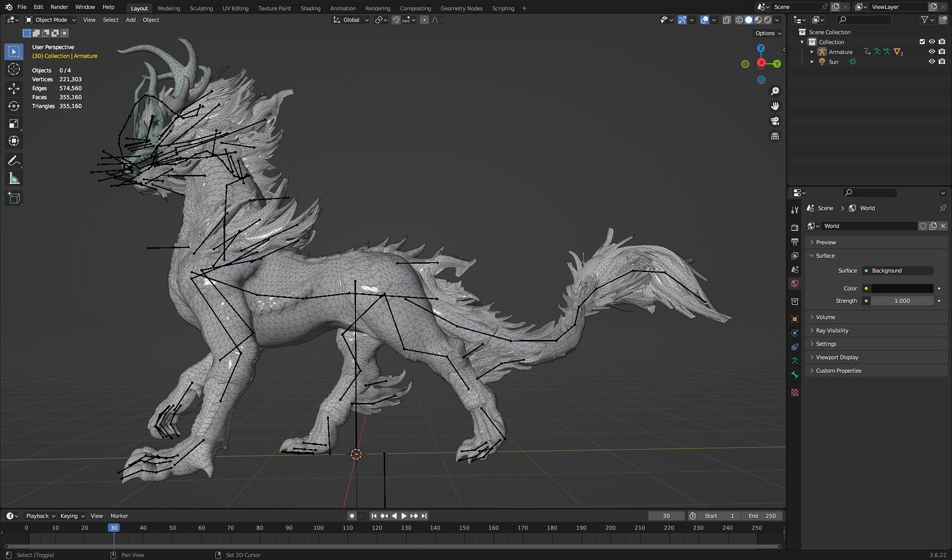Select the Measure ruler tool
The height and width of the screenshot is (560, 952).
pyautogui.click(x=14, y=179)
